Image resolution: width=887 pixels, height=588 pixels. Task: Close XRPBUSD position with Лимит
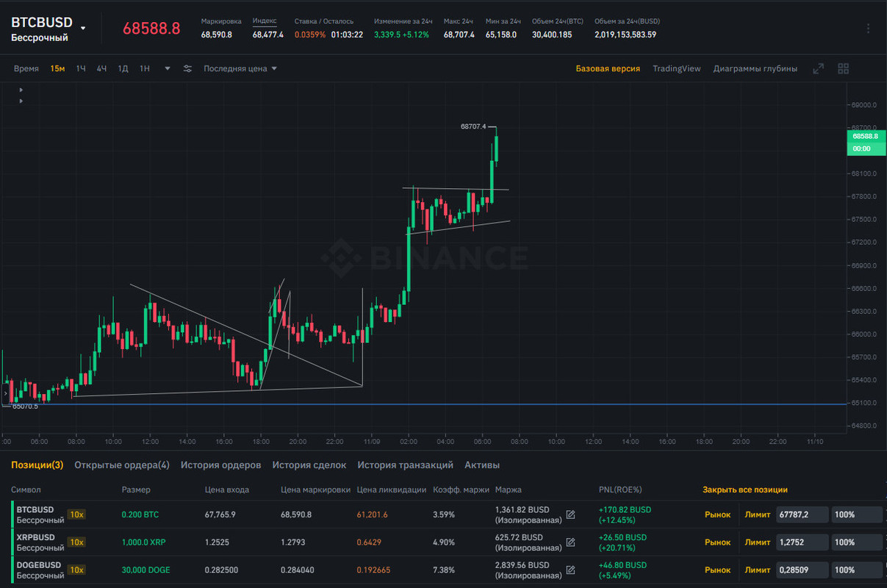[x=758, y=542]
